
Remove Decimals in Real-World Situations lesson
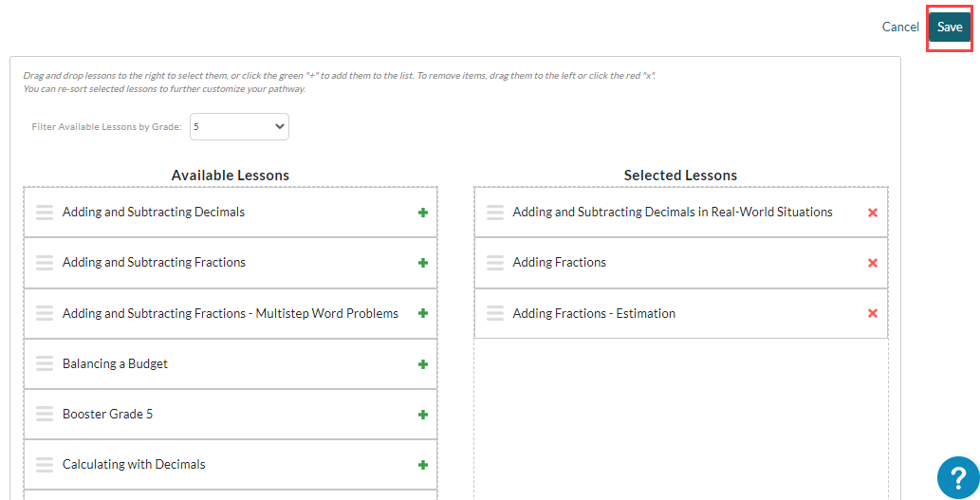point(873,213)
